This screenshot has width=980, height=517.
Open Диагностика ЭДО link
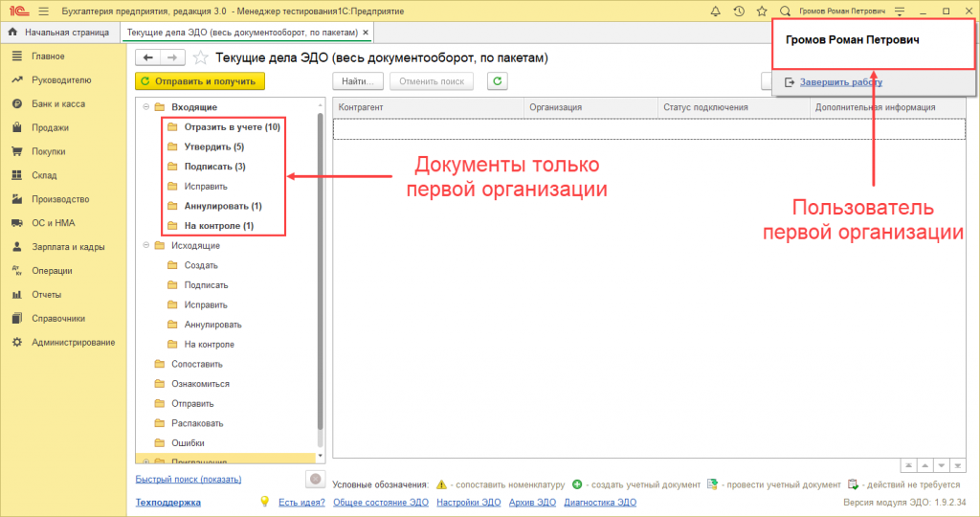point(600,502)
